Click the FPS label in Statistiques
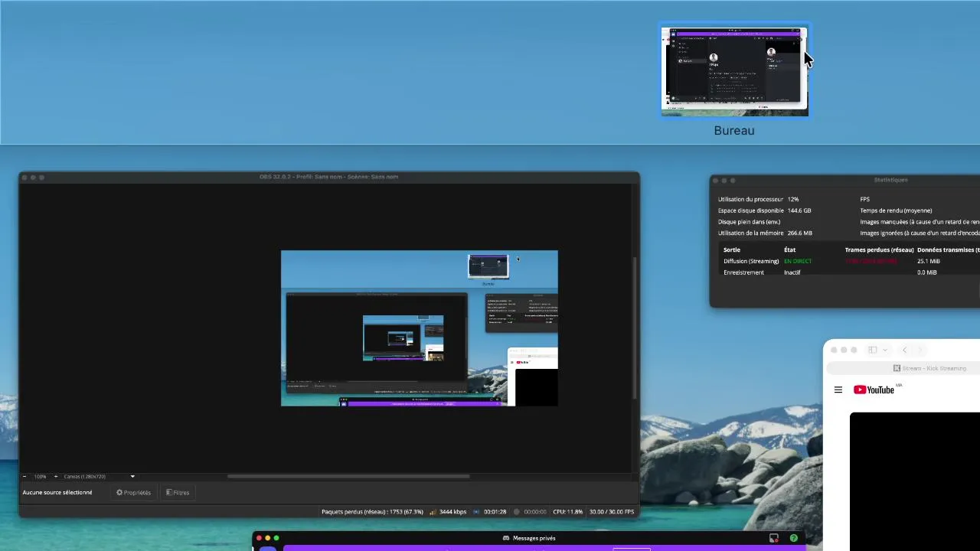Screen dimensions: 980x551 point(865,199)
